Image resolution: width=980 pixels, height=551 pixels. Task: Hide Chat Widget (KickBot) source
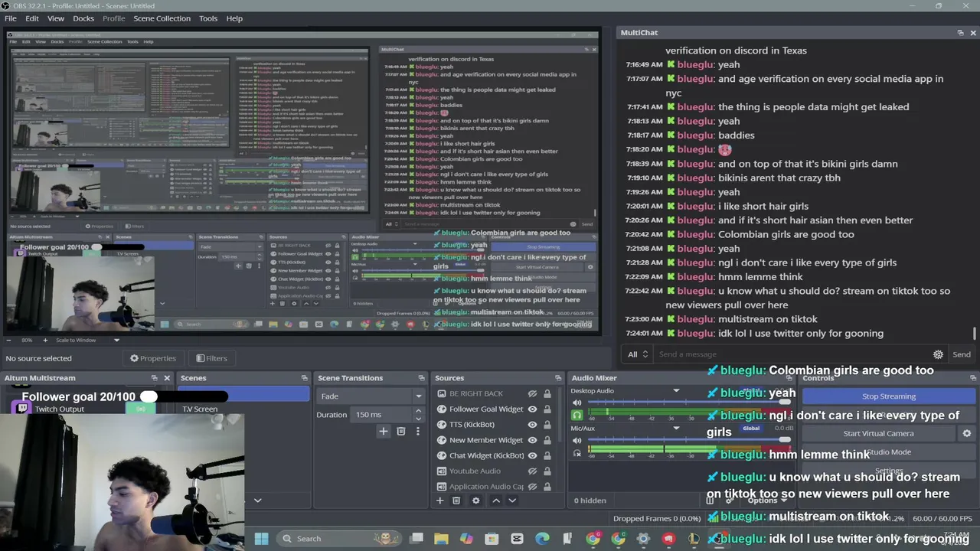click(532, 455)
